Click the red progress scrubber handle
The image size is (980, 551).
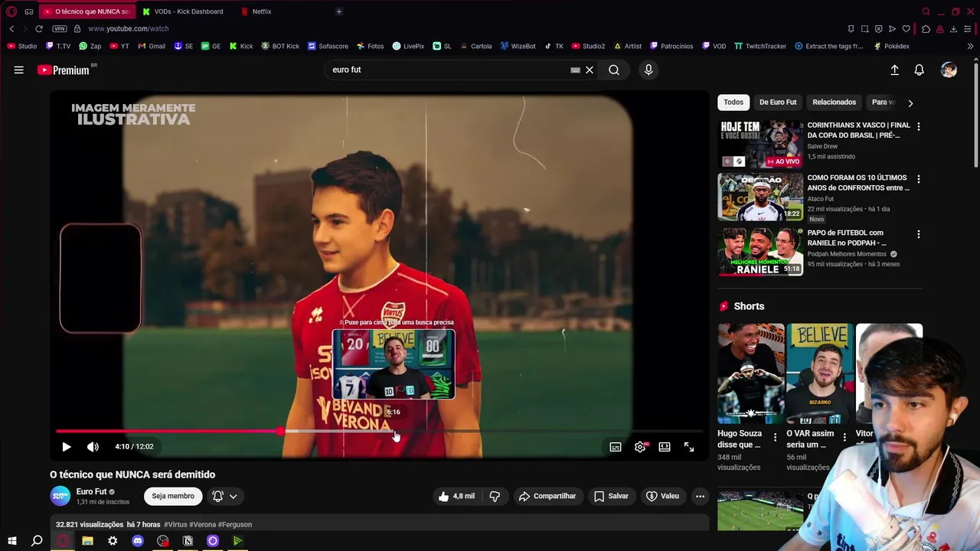pos(281,432)
